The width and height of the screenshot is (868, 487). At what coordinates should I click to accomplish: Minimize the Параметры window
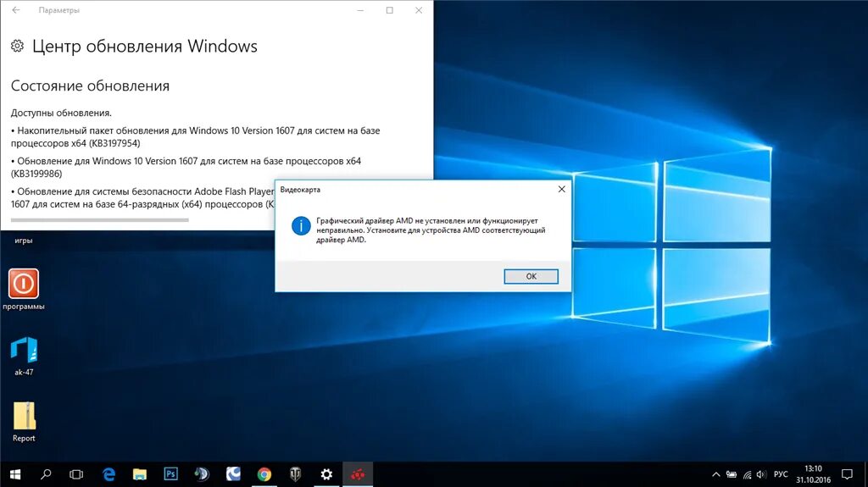[x=360, y=10]
